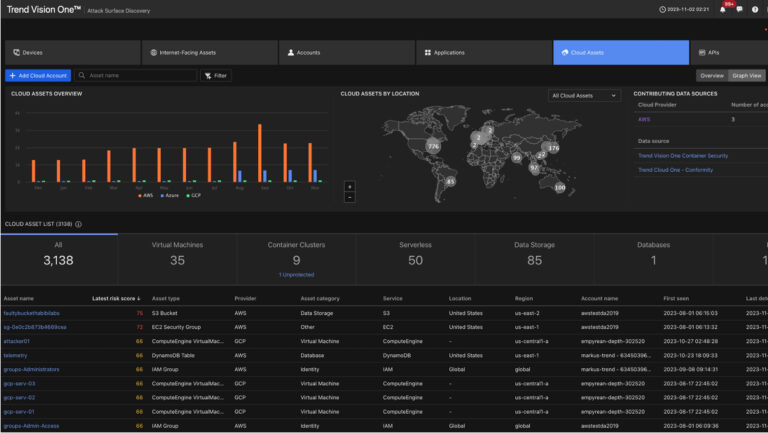This screenshot has height=433, width=768.
Task: Open the Filter button
Action: click(216, 75)
